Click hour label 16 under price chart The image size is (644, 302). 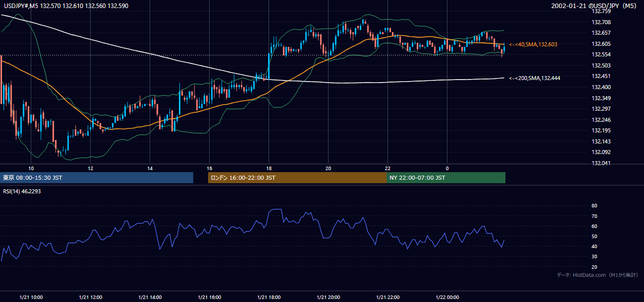click(210, 168)
